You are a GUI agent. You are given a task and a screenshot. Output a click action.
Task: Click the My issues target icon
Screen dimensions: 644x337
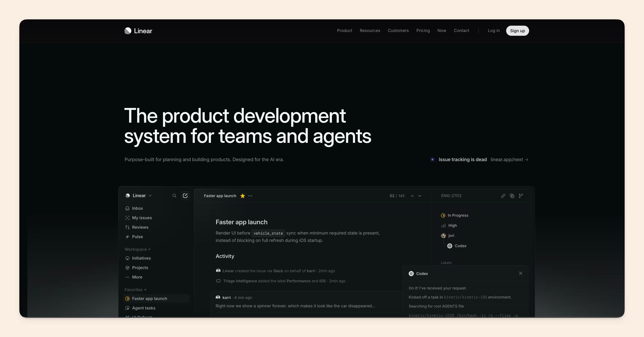click(x=127, y=218)
